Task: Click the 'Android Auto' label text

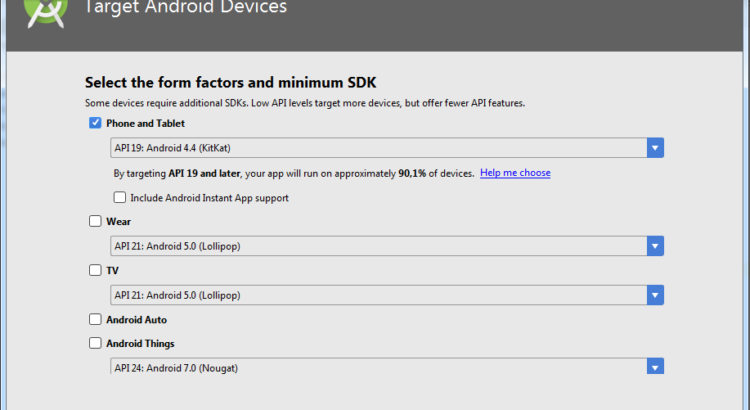Action: 136,320
